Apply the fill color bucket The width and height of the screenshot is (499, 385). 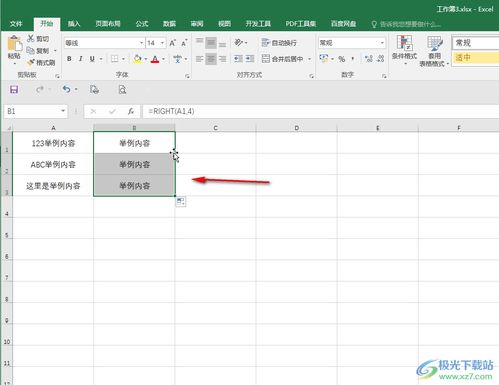137,59
